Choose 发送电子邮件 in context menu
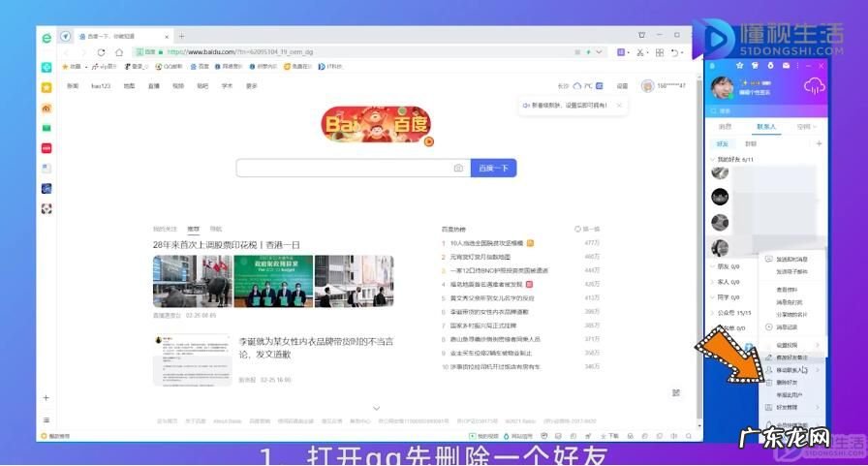Screen dimensions: 868x466 click(791, 271)
